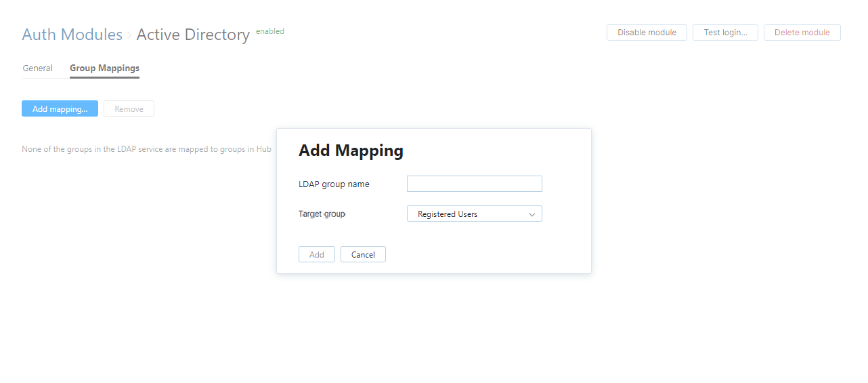Focus the LDAP group name text field
This screenshot has width=868, height=383.
[x=474, y=184]
